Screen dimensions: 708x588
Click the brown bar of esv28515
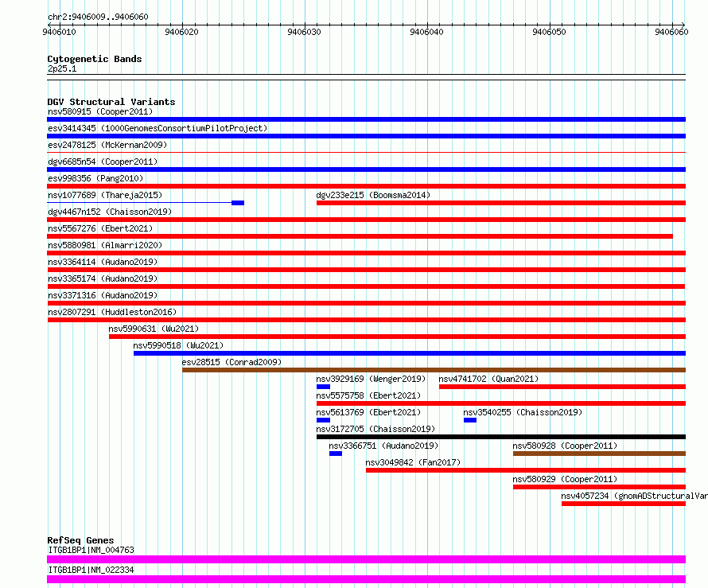pos(434,370)
